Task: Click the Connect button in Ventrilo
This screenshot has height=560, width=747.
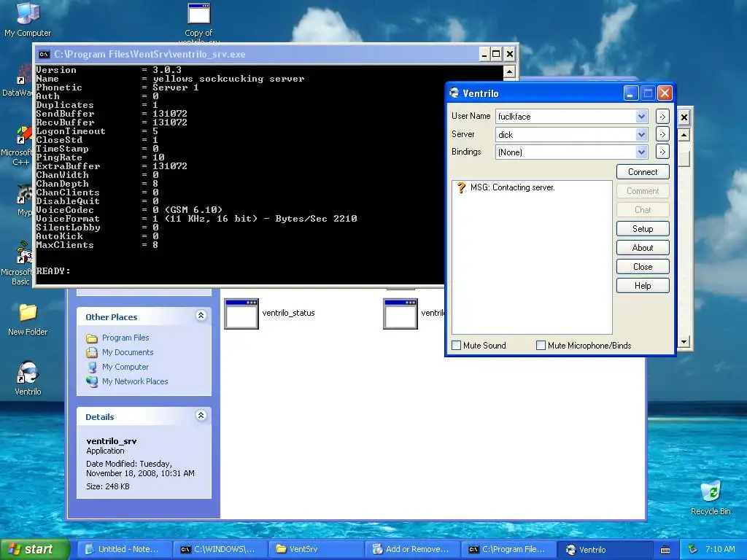Action: [643, 172]
